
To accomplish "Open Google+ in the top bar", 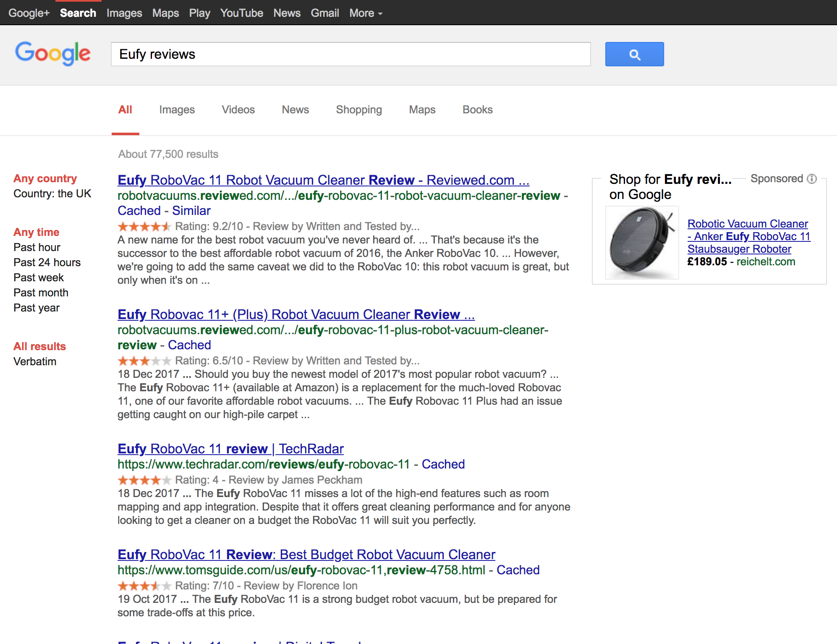I will tap(29, 13).
